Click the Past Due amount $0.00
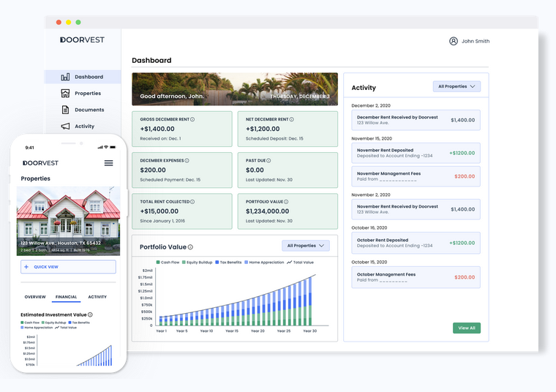Image resolution: width=556 pixels, height=392 pixels. pos(255,170)
